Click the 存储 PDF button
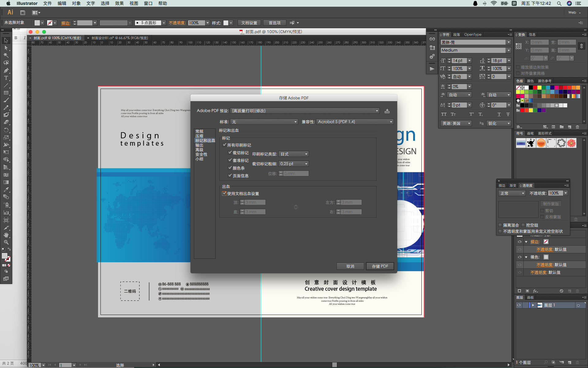 click(x=380, y=266)
